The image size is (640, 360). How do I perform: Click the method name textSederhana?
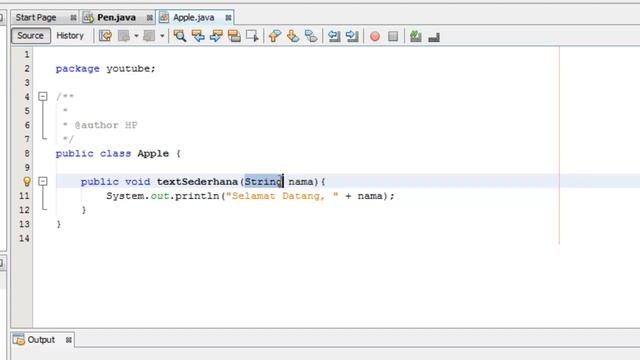pyautogui.click(x=197, y=181)
